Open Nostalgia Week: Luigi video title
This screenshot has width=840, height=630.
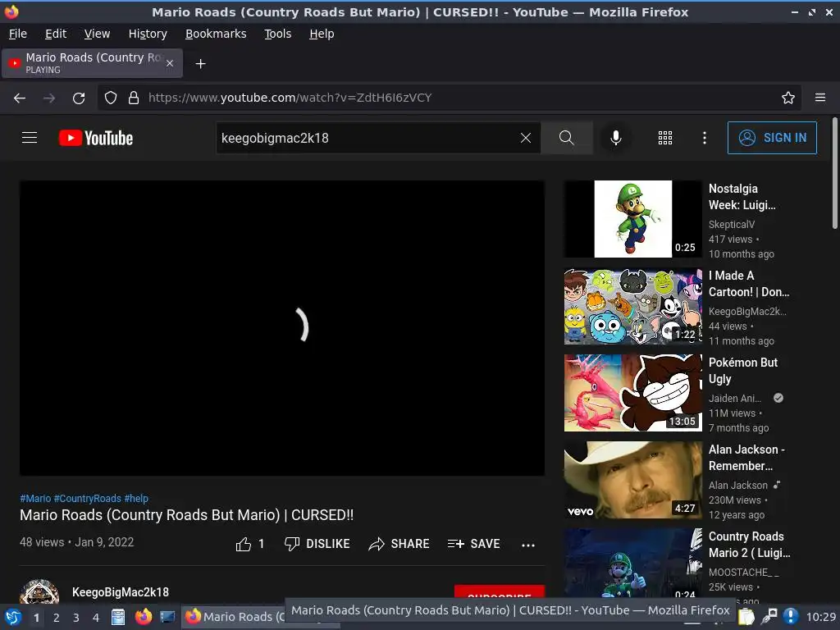coord(742,197)
